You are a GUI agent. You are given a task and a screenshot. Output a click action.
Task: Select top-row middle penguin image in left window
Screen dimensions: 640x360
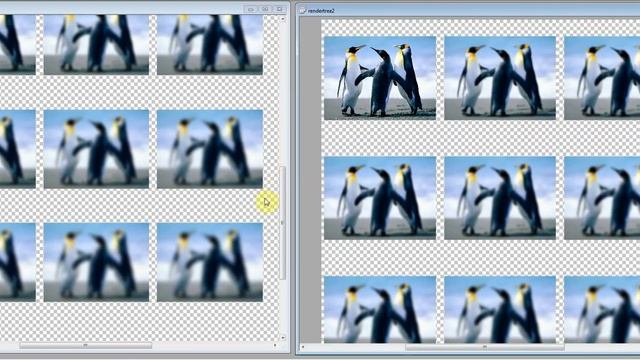(96, 45)
